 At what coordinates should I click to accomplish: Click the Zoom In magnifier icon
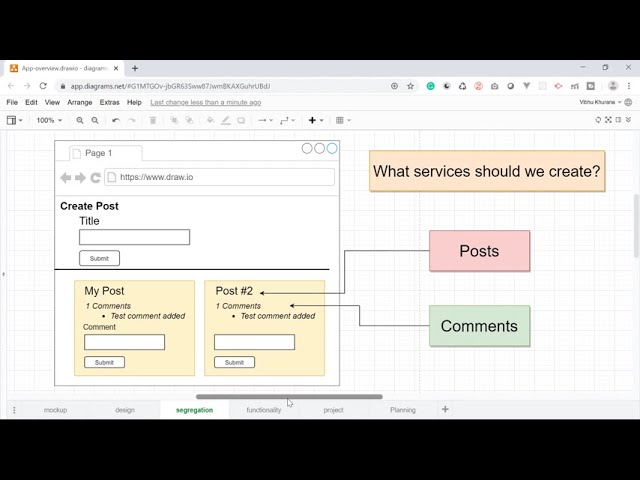tap(80, 120)
